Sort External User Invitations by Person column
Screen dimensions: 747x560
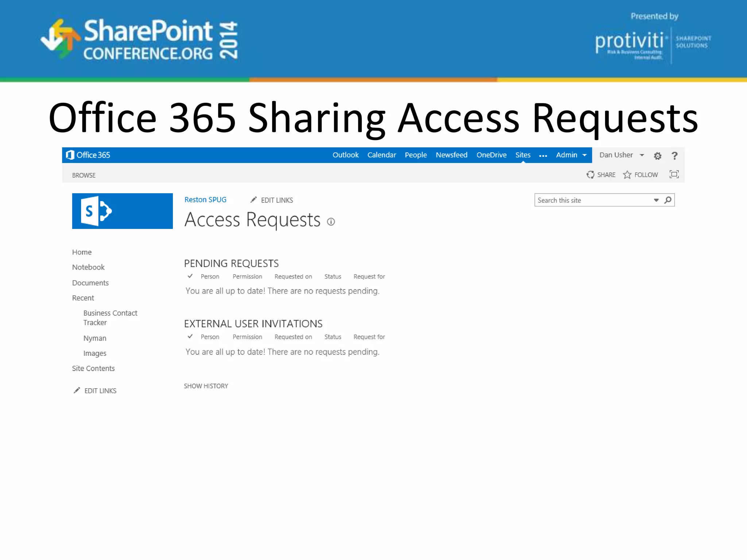click(x=210, y=337)
